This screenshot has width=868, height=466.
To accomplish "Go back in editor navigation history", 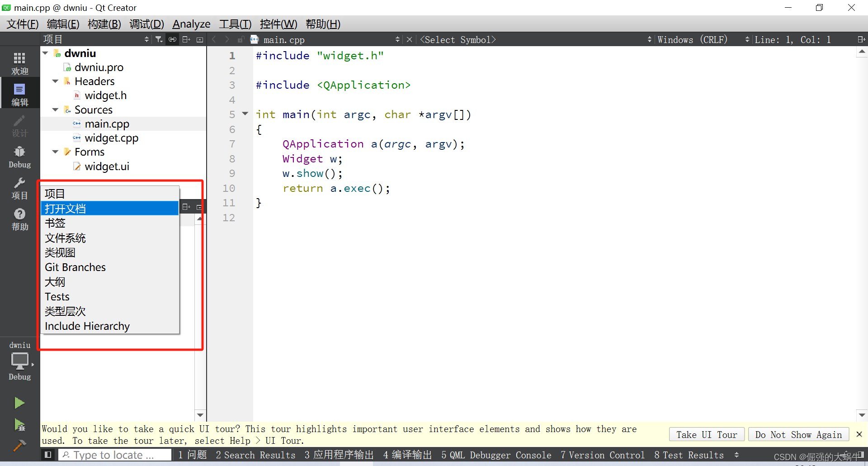I will coord(214,40).
